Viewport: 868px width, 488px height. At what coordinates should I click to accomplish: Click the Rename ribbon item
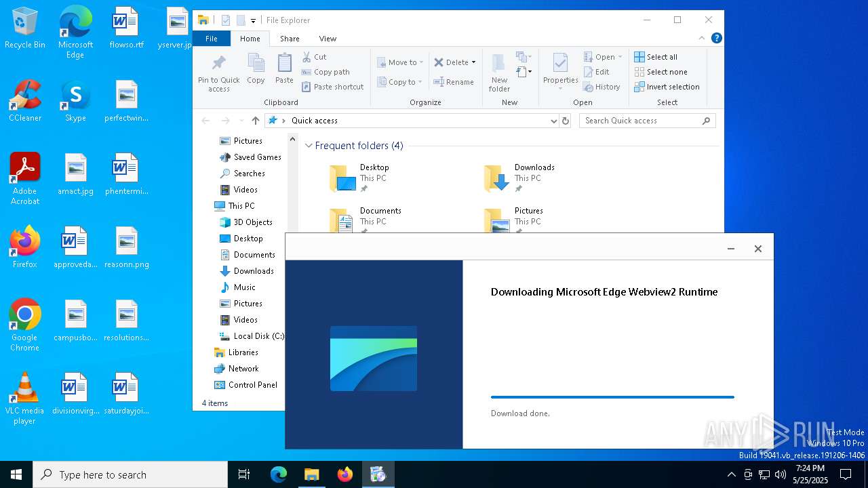tap(454, 82)
